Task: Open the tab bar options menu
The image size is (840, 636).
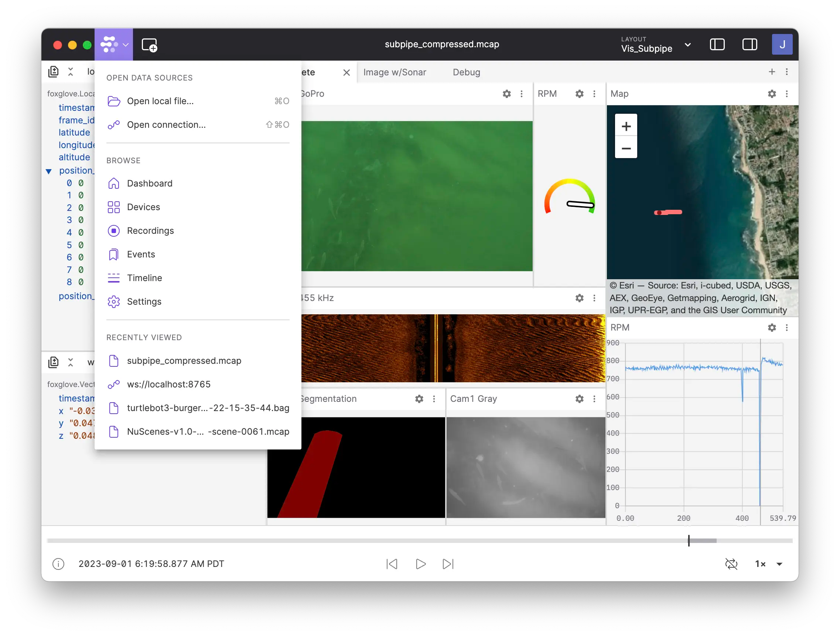Action: pyautogui.click(x=786, y=72)
